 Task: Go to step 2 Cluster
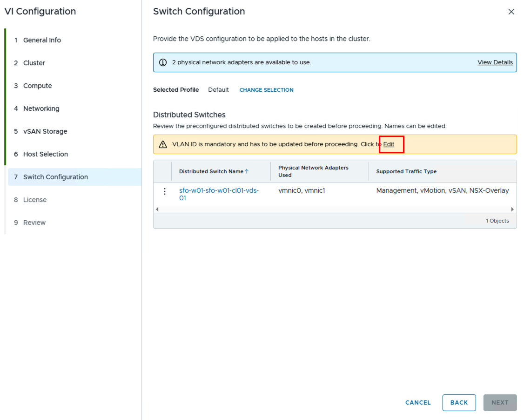(x=34, y=63)
